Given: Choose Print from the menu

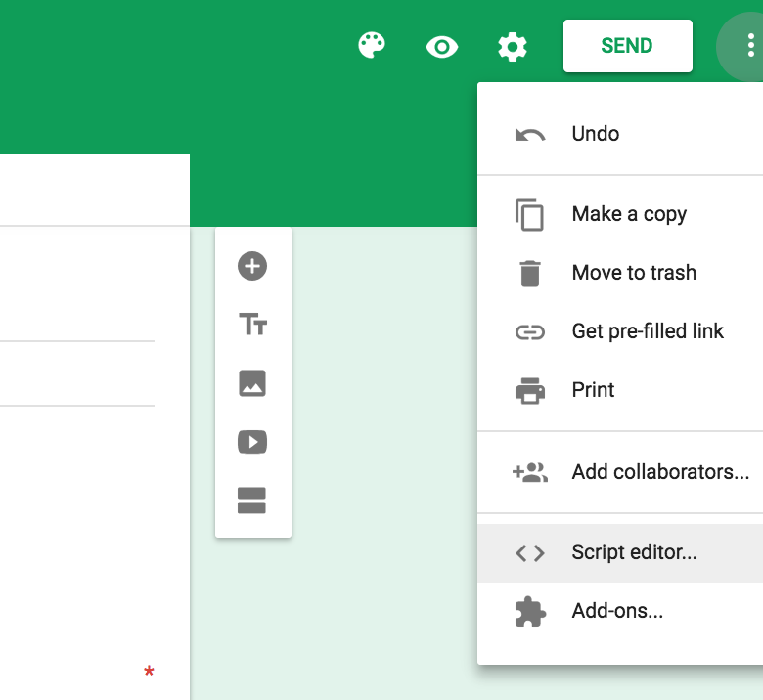Looking at the screenshot, I should pyautogui.click(x=620, y=390).
